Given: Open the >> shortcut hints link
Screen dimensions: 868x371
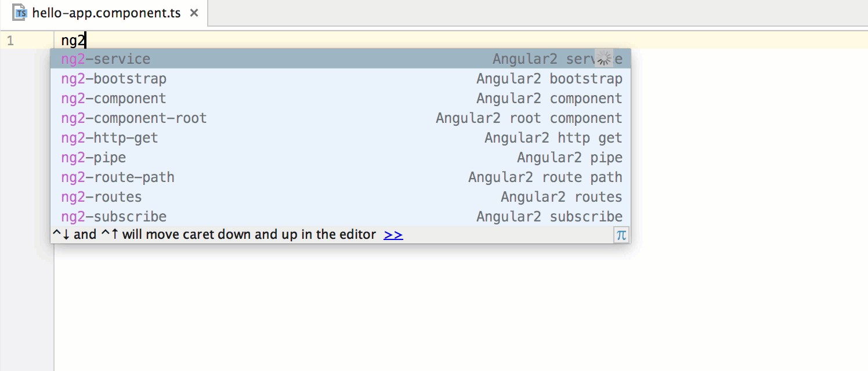Looking at the screenshot, I should click(393, 234).
